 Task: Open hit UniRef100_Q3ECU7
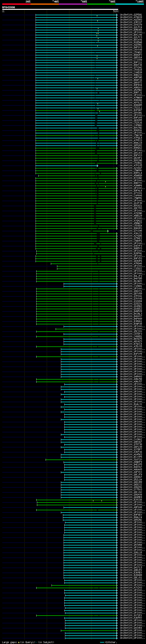point(131,22)
